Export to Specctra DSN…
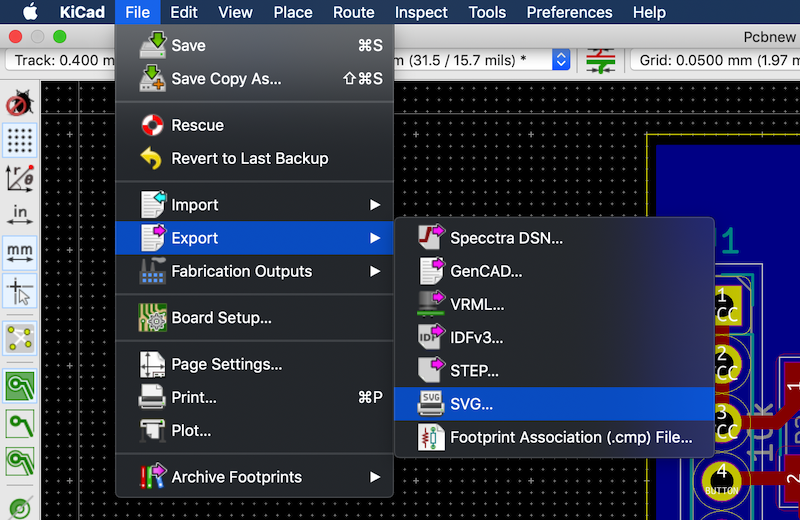Image resolution: width=800 pixels, height=520 pixels. [554, 238]
